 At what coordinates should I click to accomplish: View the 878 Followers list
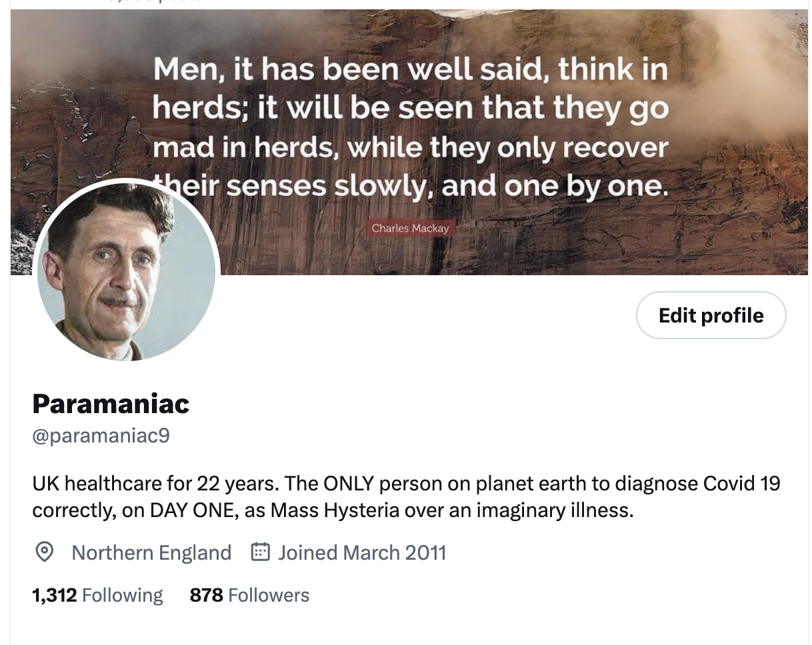pyautogui.click(x=249, y=595)
